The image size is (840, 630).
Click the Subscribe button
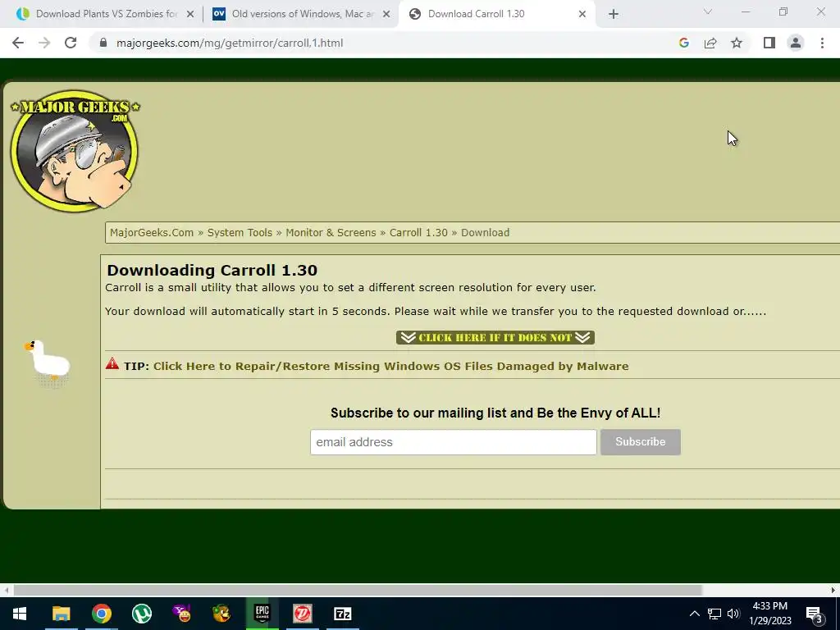640,442
